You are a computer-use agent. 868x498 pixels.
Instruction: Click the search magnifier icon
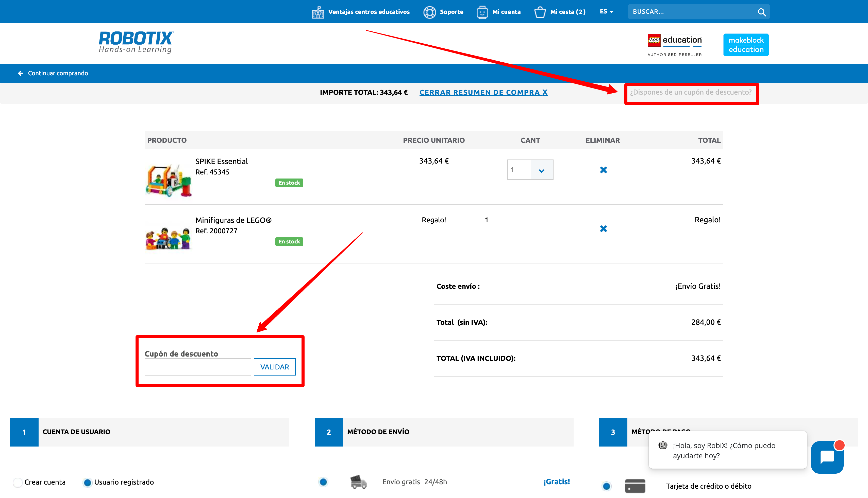(x=762, y=12)
